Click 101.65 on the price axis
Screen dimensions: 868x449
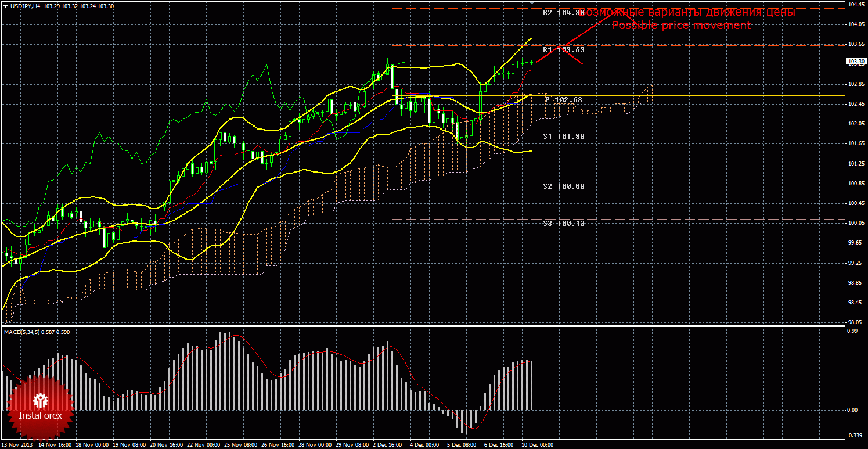click(856, 143)
